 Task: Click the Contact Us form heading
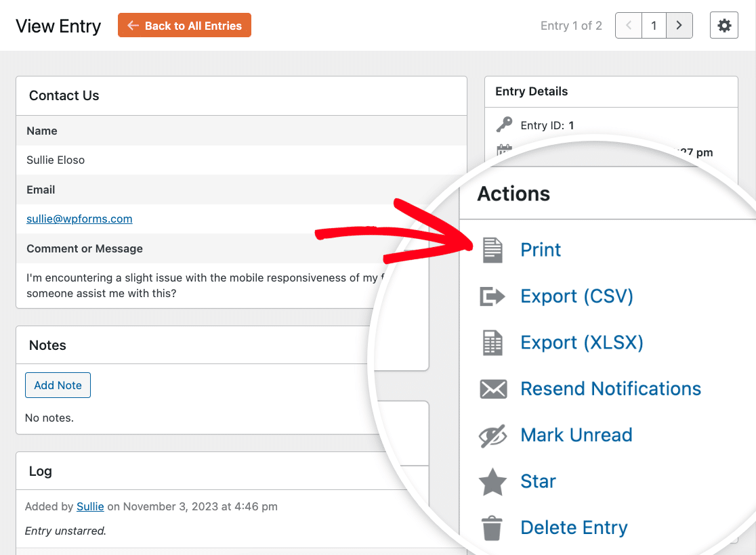pos(64,95)
